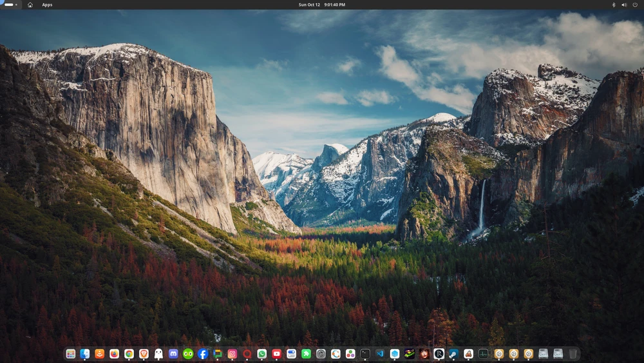The width and height of the screenshot is (644, 363).
Task: Launch Visual Studio Code from the dock
Action: click(x=380, y=354)
